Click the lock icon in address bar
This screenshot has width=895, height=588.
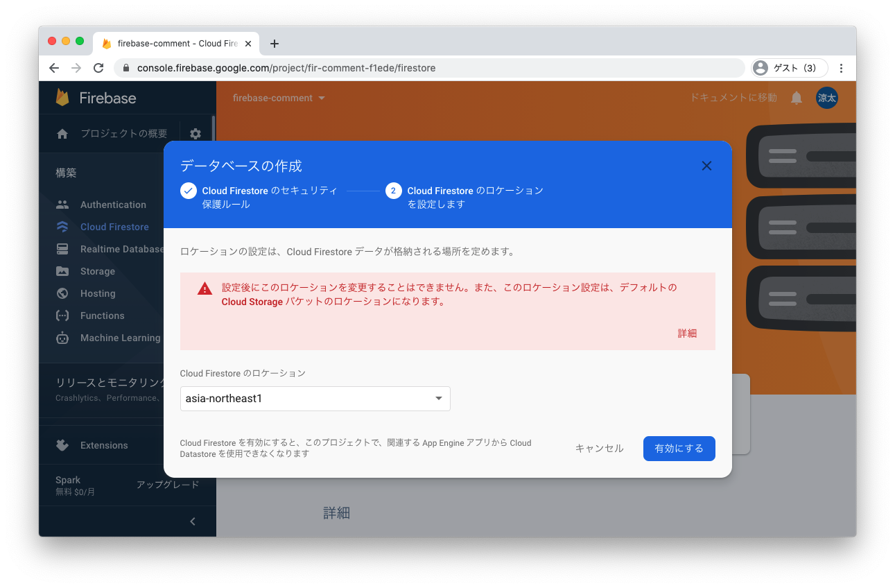[x=126, y=68]
